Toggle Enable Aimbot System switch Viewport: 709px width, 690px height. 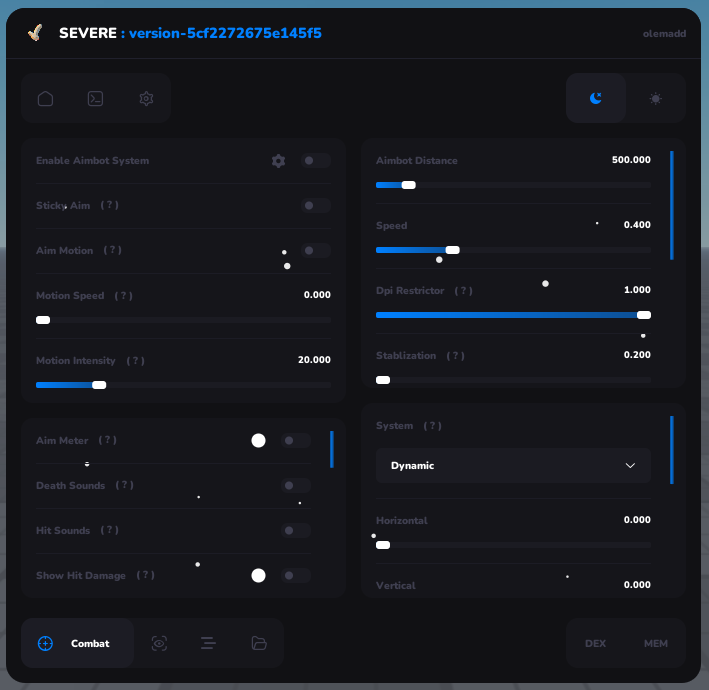(x=316, y=161)
